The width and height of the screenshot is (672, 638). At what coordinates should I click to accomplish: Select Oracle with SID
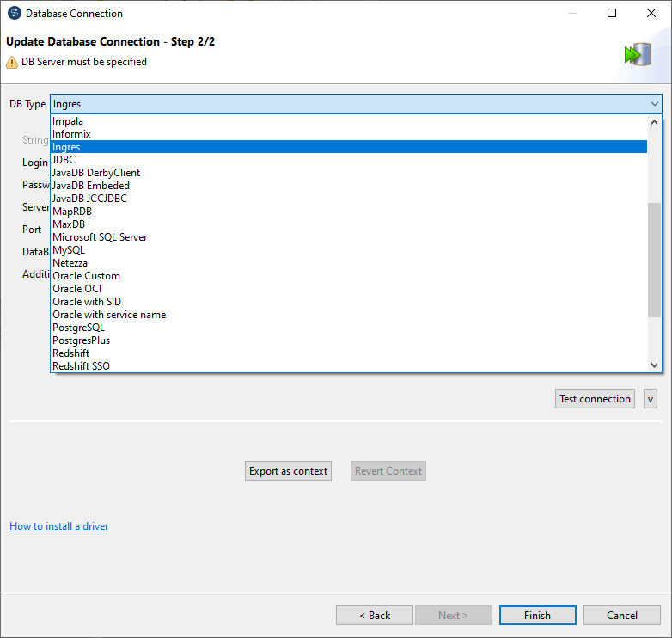[348, 302]
